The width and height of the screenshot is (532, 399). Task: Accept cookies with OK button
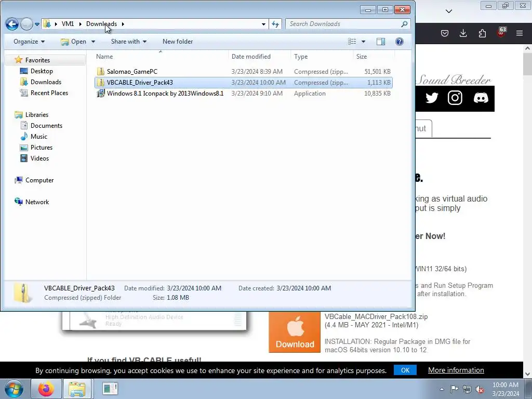(x=405, y=370)
